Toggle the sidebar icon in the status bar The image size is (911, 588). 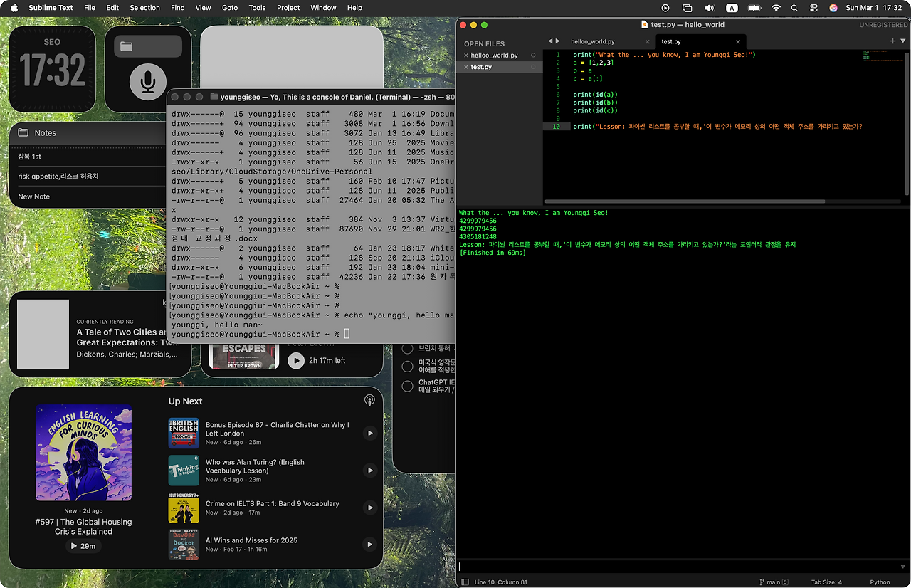[x=465, y=582]
